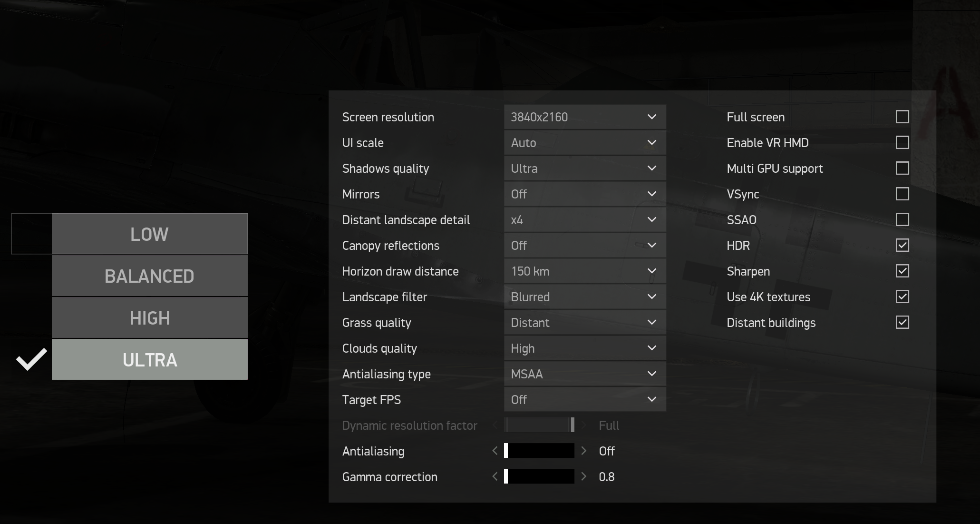Image resolution: width=980 pixels, height=524 pixels.
Task: Enable the Full screen checkbox
Action: pos(902,117)
